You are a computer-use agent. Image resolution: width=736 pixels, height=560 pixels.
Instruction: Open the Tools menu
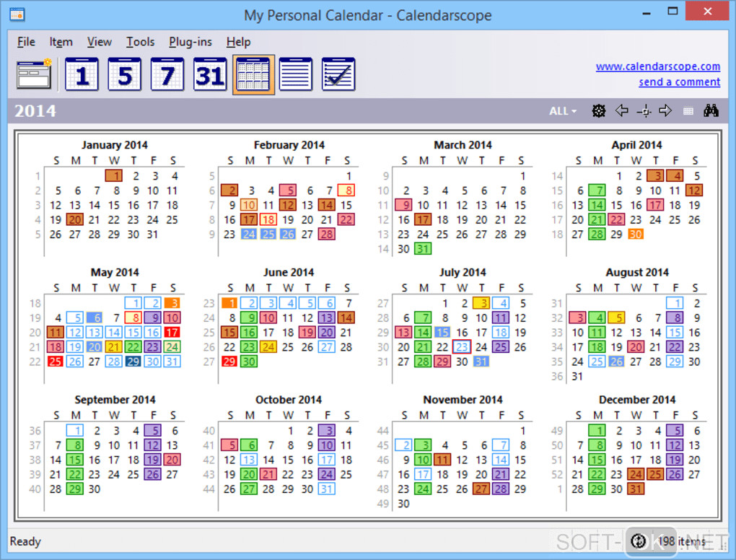coord(141,42)
